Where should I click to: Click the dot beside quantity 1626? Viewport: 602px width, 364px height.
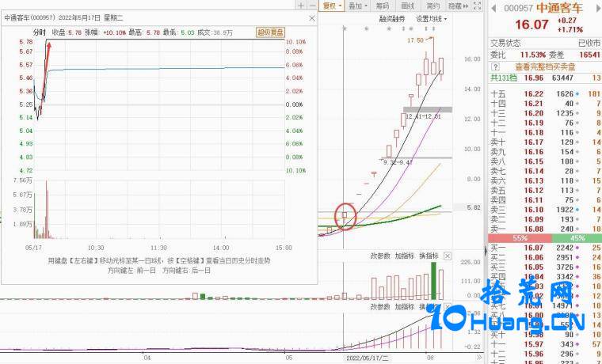coord(577,94)
